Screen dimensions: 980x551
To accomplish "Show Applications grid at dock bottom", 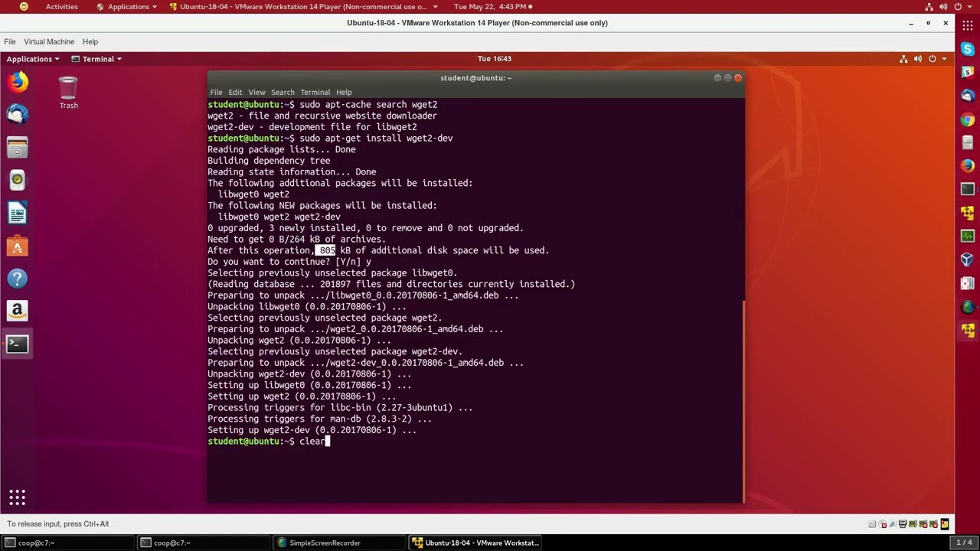I will (x=17, y=498).
